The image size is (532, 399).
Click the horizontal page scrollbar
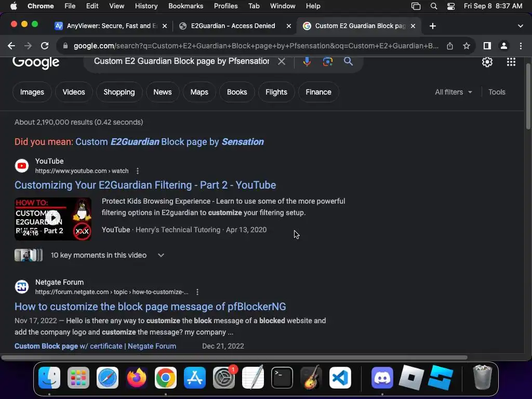(234, 357)
